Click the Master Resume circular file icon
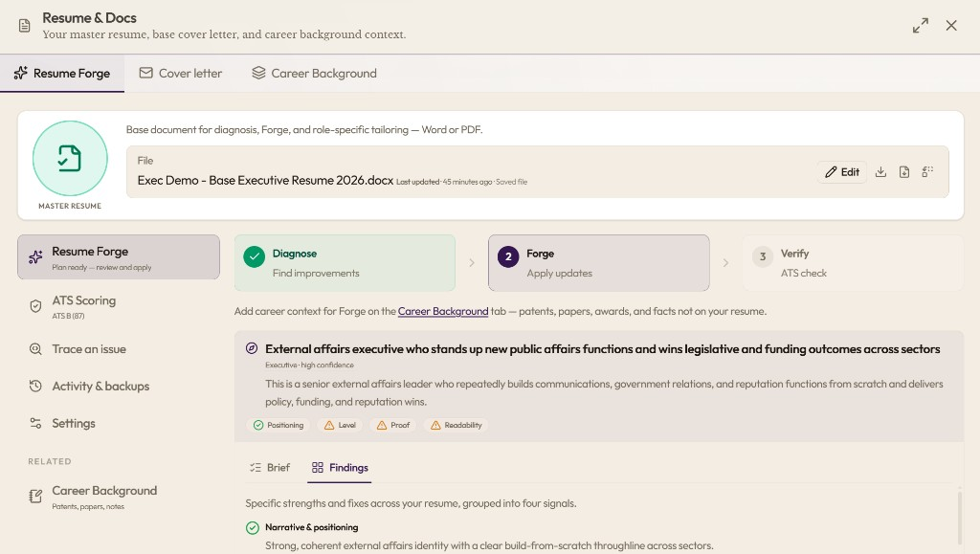Image resolution: width=980 pixels, height=554 pixels. [x=70, y=158]
